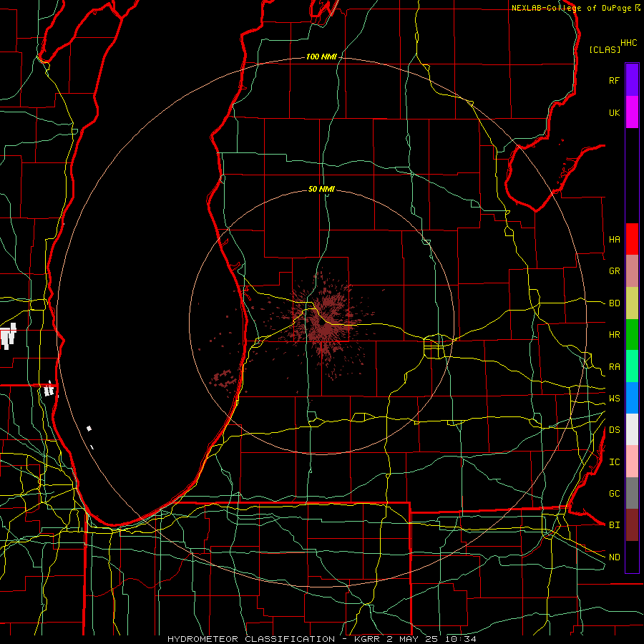This screenshot has height=644, width=644.
Task: Click the HHC product label
Action: point(628,43)
